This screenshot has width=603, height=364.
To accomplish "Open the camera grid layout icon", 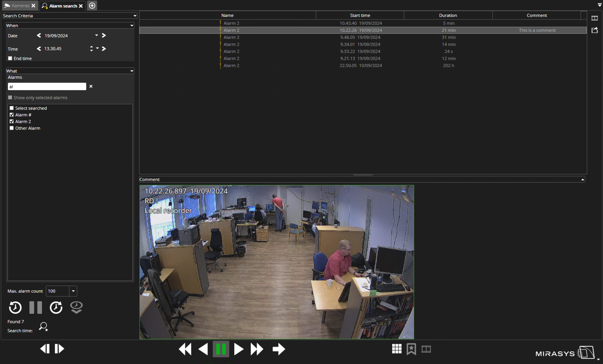I will [397, 349].
